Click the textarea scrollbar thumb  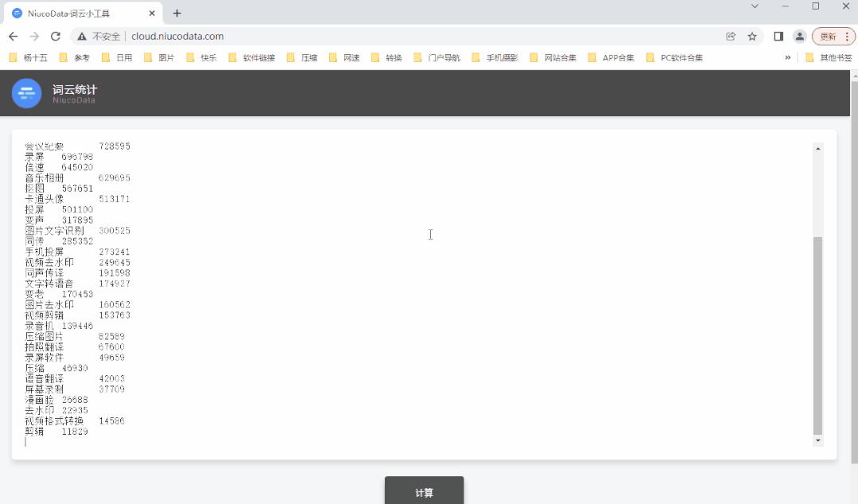(818, 335)
